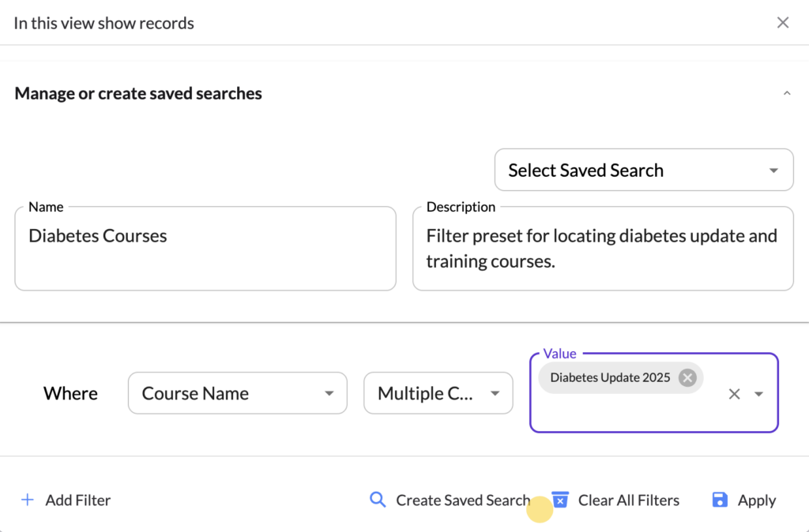
Task: Expand Value options with the arrow
Action: coord(759,394)
